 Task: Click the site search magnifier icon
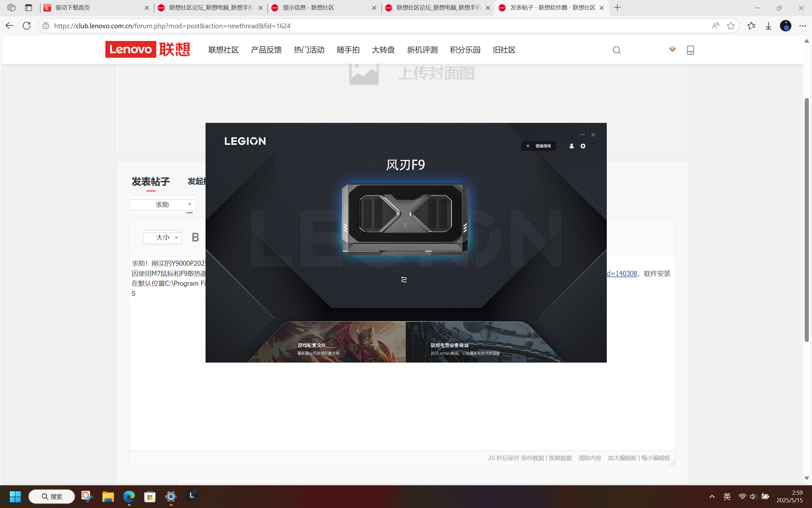coord(617,50)
